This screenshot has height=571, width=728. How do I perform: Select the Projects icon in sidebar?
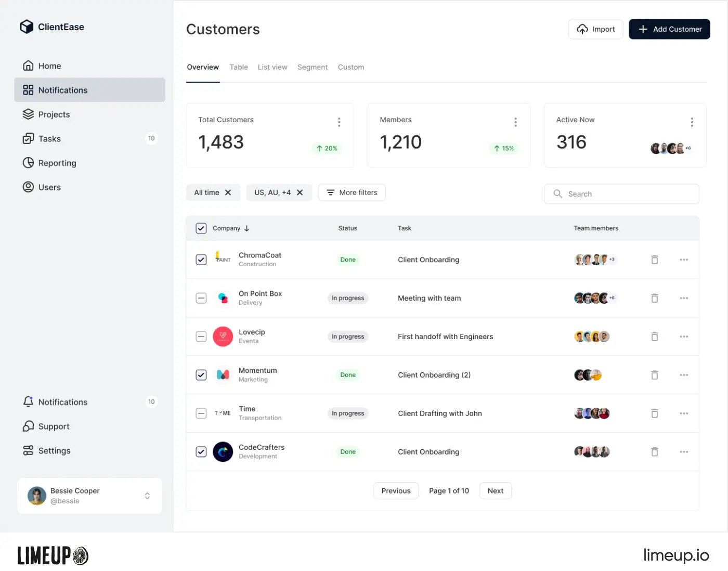28,114
